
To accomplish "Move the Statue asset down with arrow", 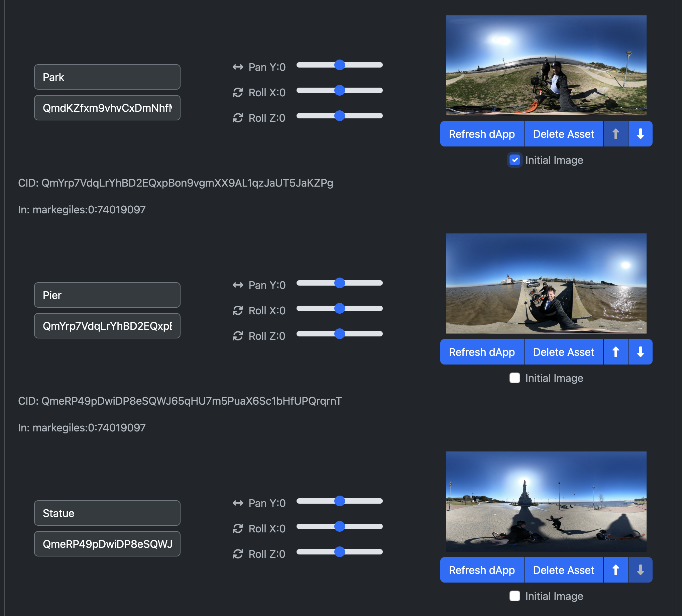I will [x=641, y=570].
